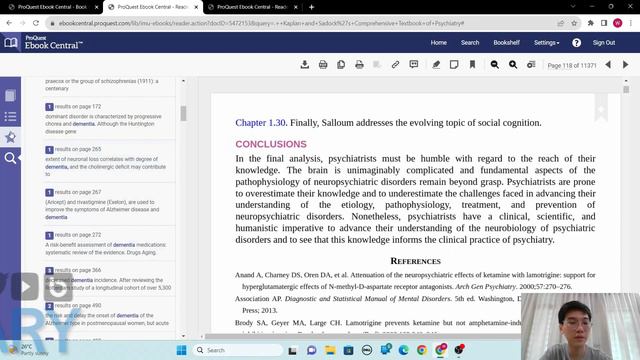Click the page number field showing 118
This screenshot has width=640, height=360.
[x=567, y=65]
